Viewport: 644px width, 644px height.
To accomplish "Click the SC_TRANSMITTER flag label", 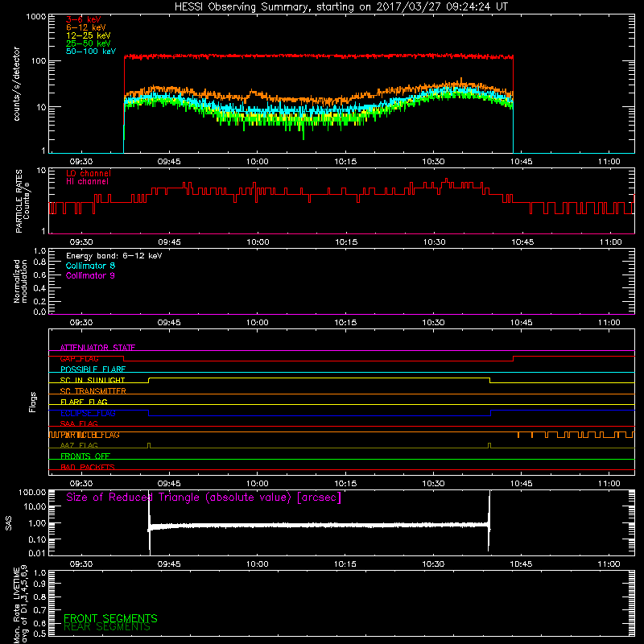I will point(93,391).
